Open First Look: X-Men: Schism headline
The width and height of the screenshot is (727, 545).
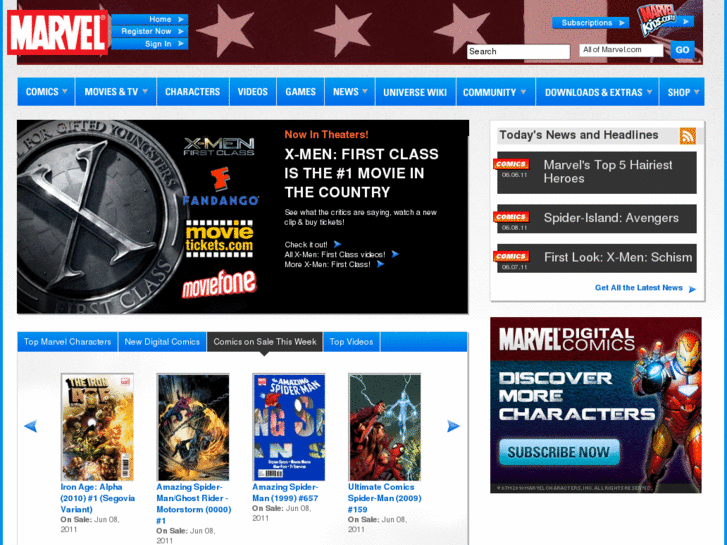[618, 257]
